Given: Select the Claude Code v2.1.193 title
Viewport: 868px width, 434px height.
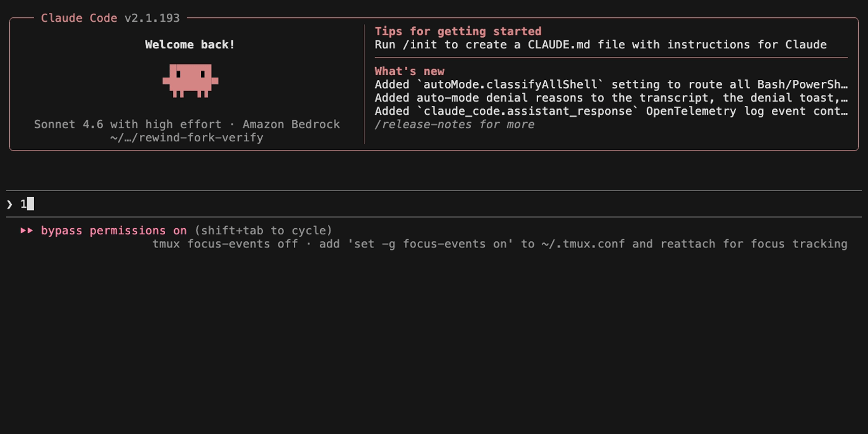Looking at the screenshot, I should (x=110, y=18).
